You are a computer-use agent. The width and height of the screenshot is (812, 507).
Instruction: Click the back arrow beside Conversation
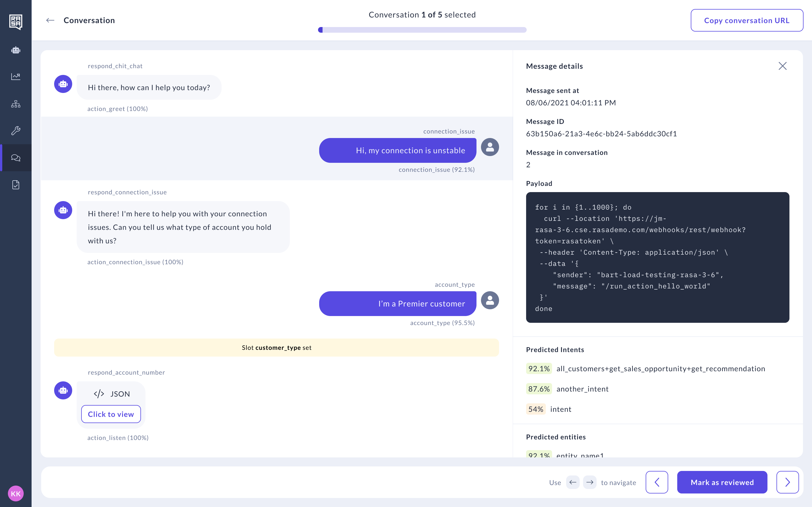(50, 21)
